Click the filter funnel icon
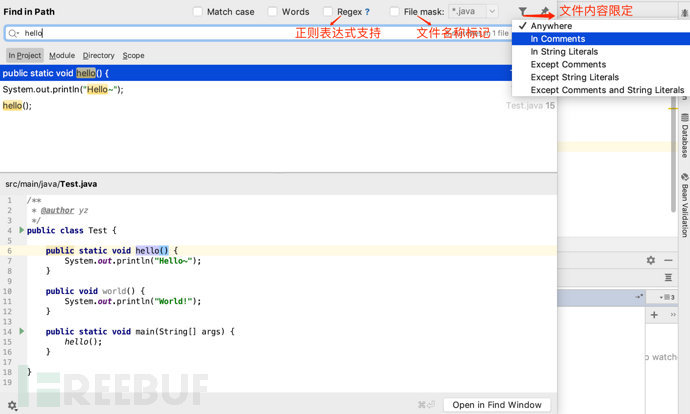Screen dimensions: 690x414 [x=522, y=12]
